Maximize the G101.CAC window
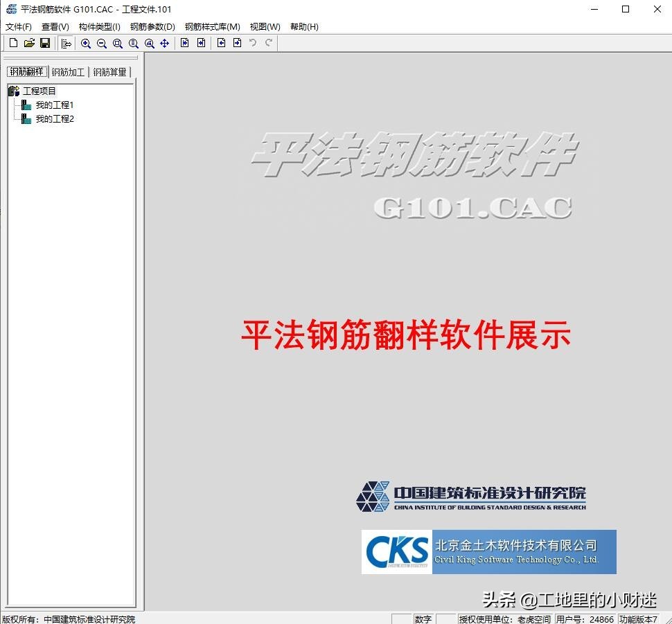The image size is (672, 624). click(626, 9)
